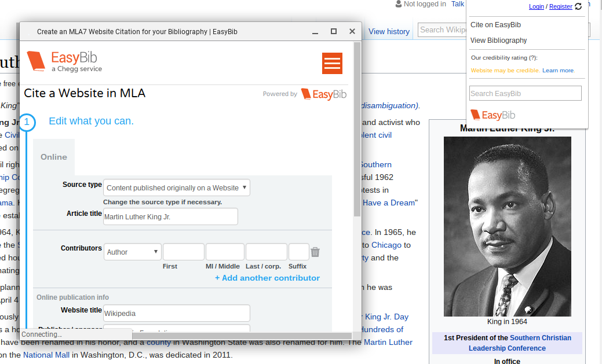Click the Register link in extension panel

560,6
